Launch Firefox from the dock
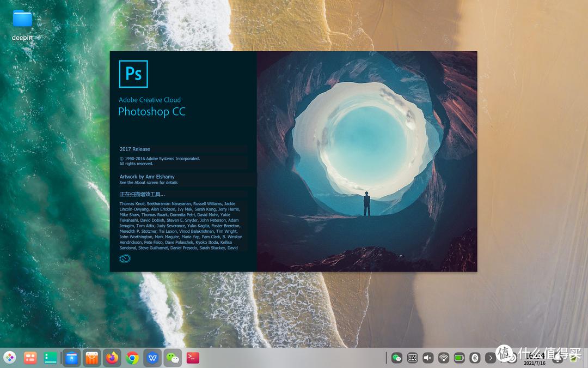Image resolution: width=588 pixels, height=368 pixels. coord(112,358)
